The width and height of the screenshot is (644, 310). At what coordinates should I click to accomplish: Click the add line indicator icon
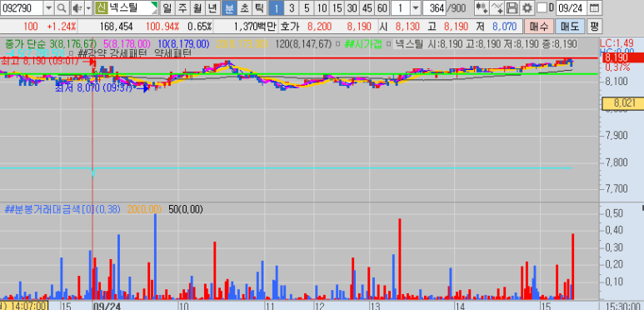(x=497, y=7)
